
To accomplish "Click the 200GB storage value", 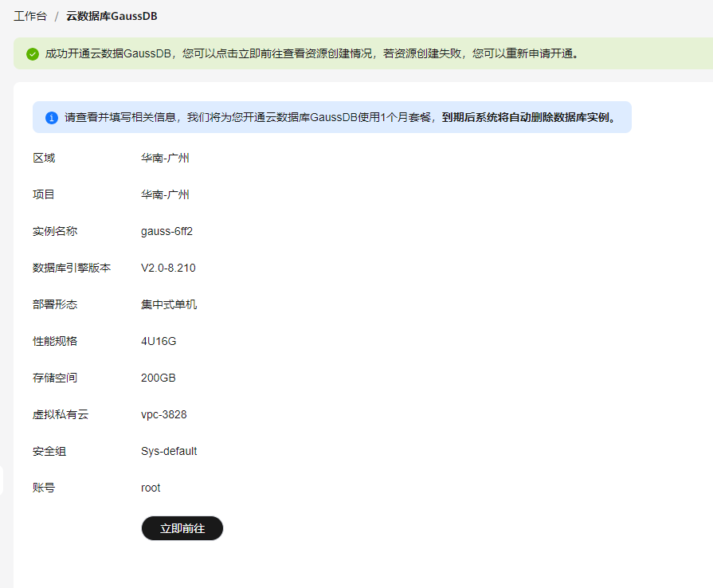I will pos(159,378).
